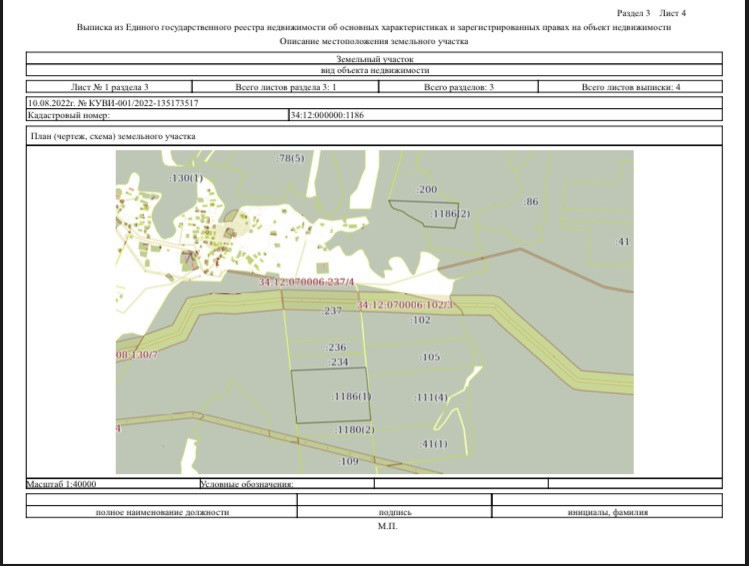Screen dimensions: 749x566
Task: Select the 'Земельный участок' table cell
Action: 374,59
